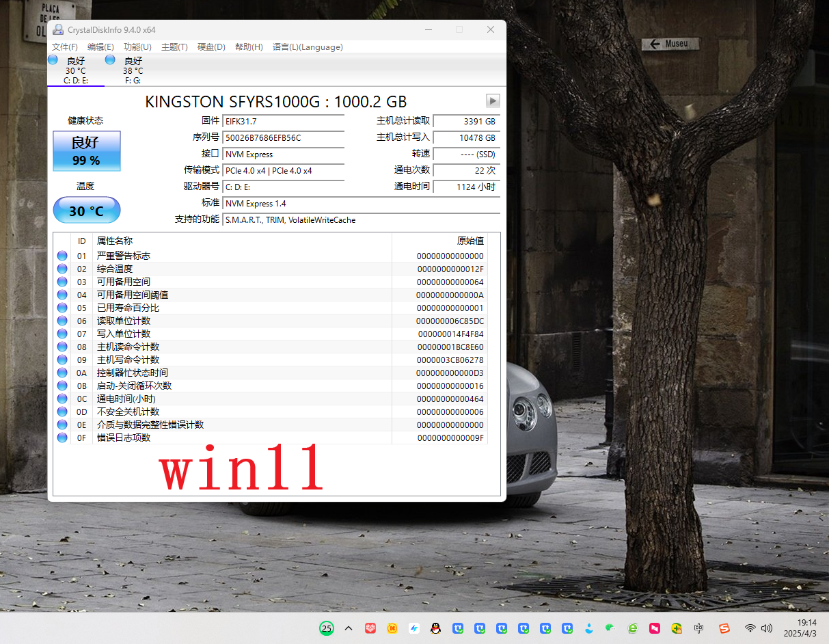The image size is (829, 644).
Task: Click the 良好 99 % health status button
Action: [87, 151]
